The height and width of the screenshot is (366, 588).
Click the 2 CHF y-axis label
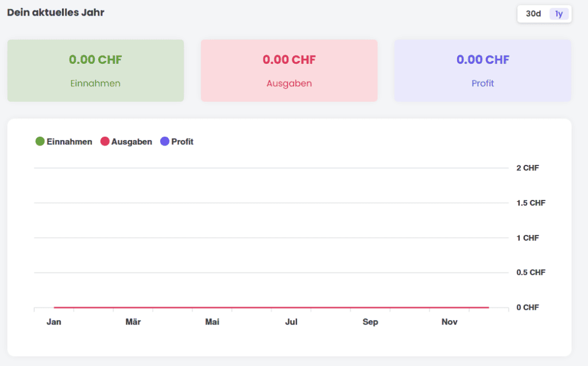(x=527, y=168)
